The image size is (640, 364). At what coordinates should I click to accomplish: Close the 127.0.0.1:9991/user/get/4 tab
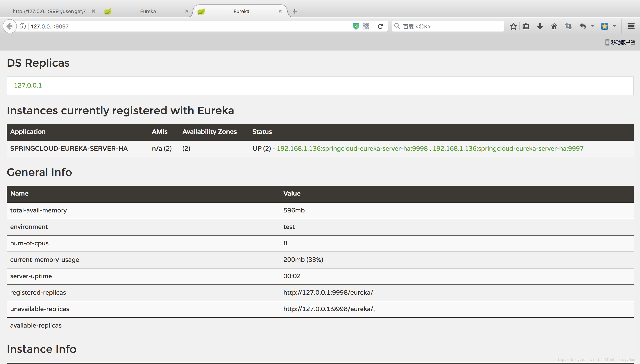pyautogui.click(x=93, y=11)
